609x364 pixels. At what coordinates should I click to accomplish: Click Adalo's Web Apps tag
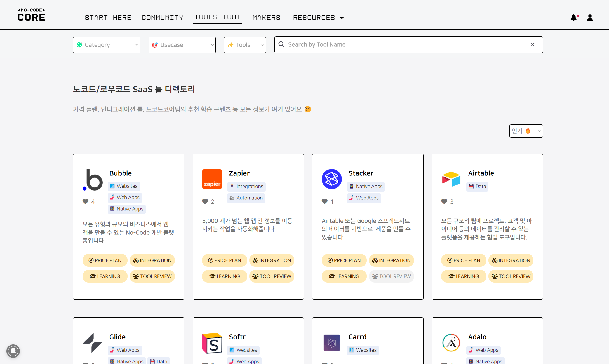484,350
